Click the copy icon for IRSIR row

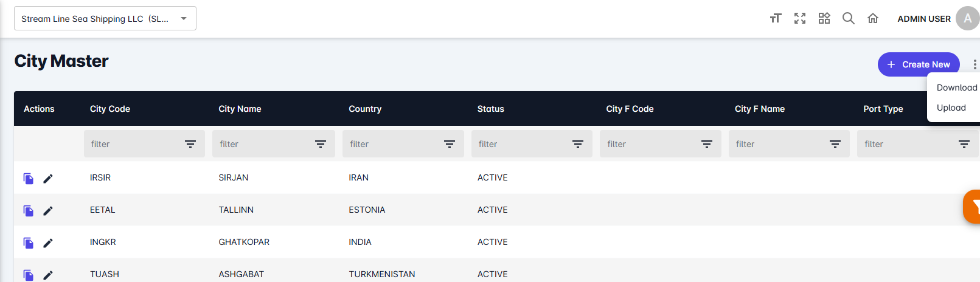pyautogui.click(x=29, y=178)
